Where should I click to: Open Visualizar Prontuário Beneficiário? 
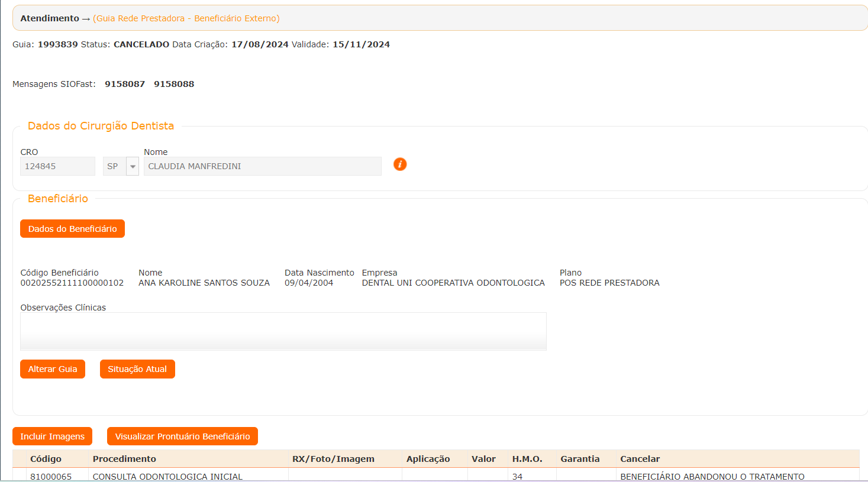click(182, 436)
